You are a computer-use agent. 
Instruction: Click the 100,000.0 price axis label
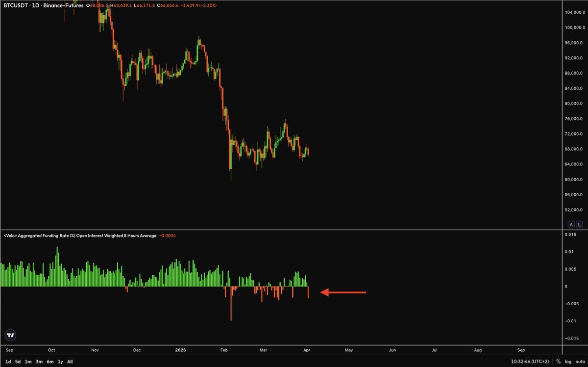click(574, 27)
